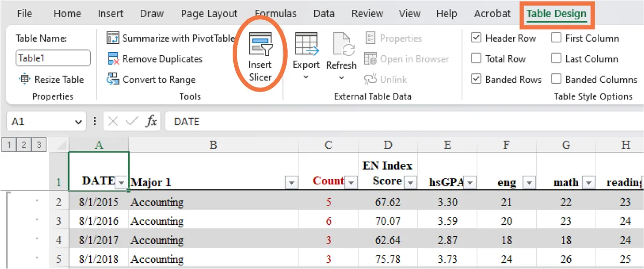Click the Insert Slicer icon
Screen dimensions: 644x269
pos(260,45)
